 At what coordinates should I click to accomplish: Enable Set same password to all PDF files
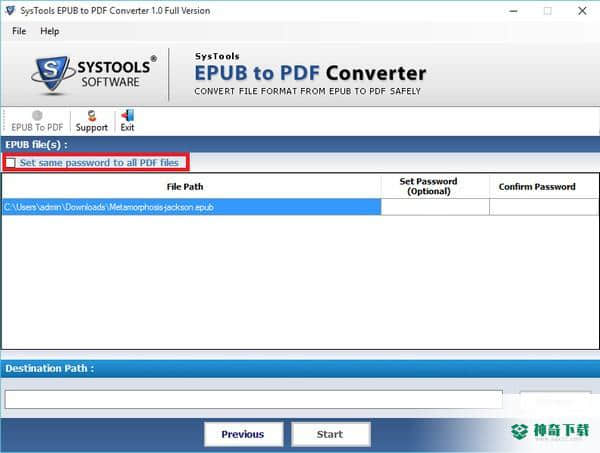(11, 163)
